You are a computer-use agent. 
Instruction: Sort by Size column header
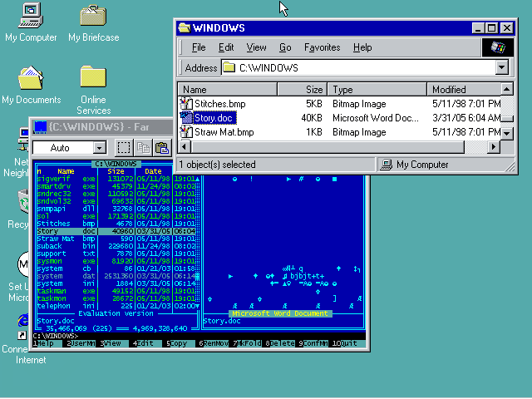pyautogui.click(x=303, y=90)
